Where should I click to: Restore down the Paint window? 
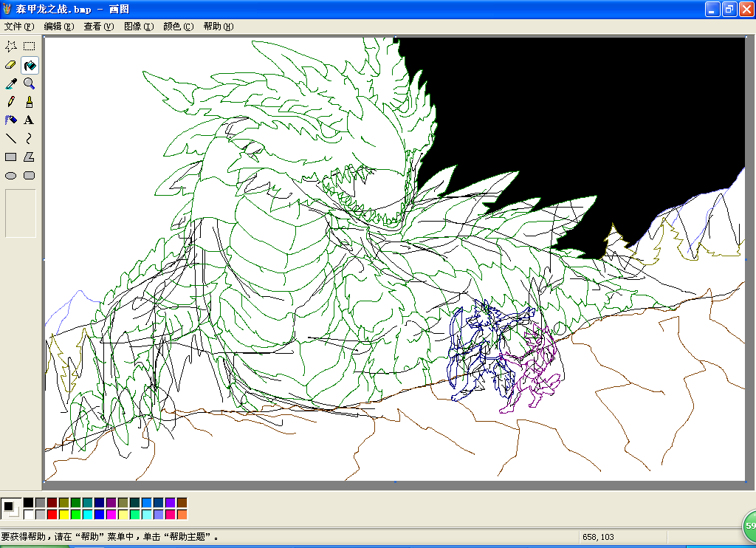729,9
